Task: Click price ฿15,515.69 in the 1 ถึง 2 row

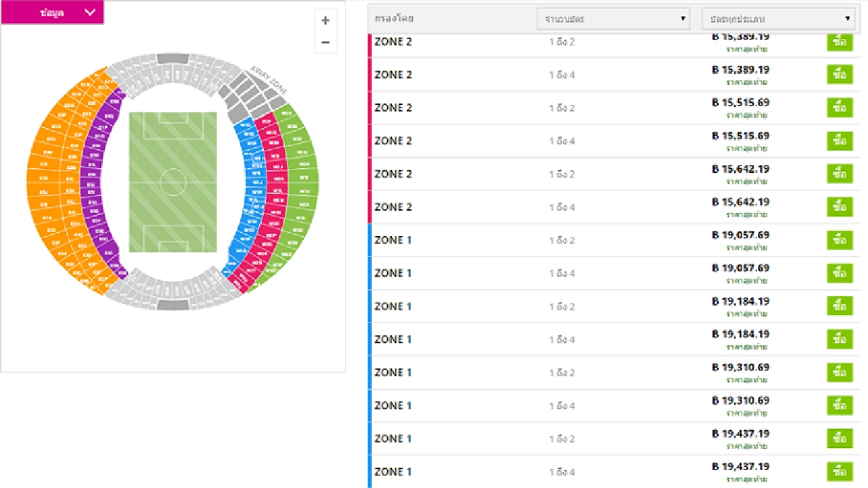Action: point(741,102)
